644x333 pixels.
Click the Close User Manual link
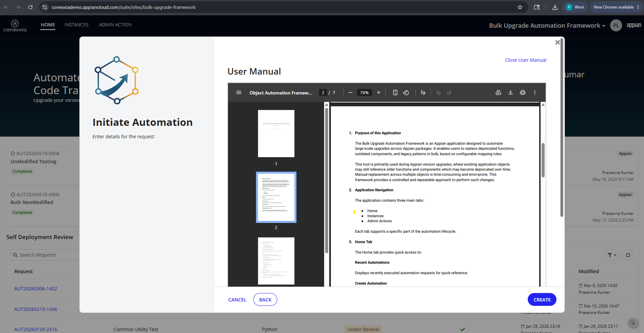pyautogui.click(x=525, y=60)
